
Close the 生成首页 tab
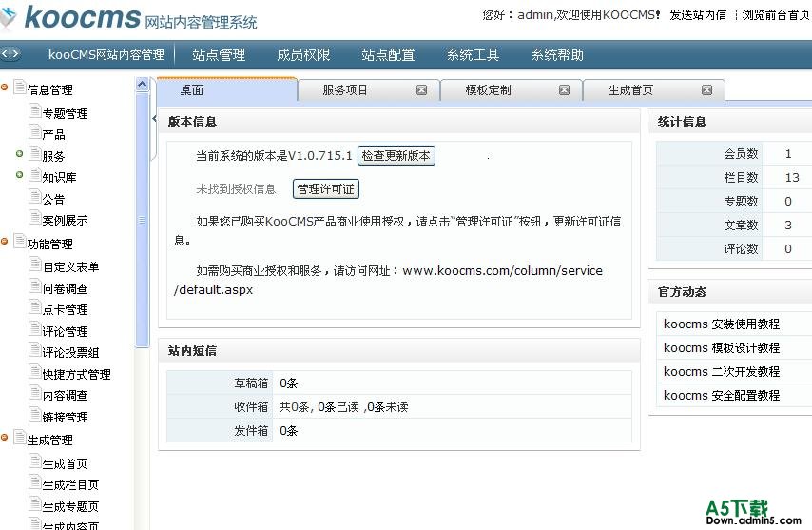pyautogui.click(x=706, y=90)
